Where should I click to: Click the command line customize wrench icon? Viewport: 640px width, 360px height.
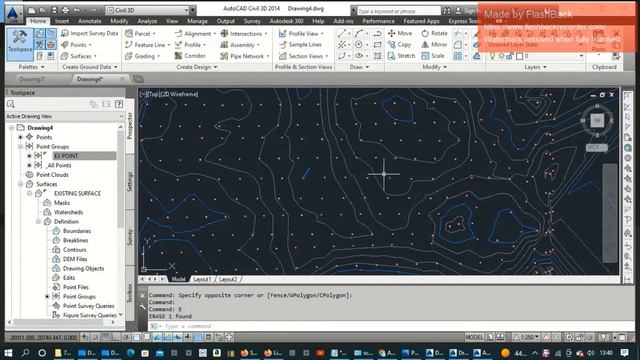point(142,306)
